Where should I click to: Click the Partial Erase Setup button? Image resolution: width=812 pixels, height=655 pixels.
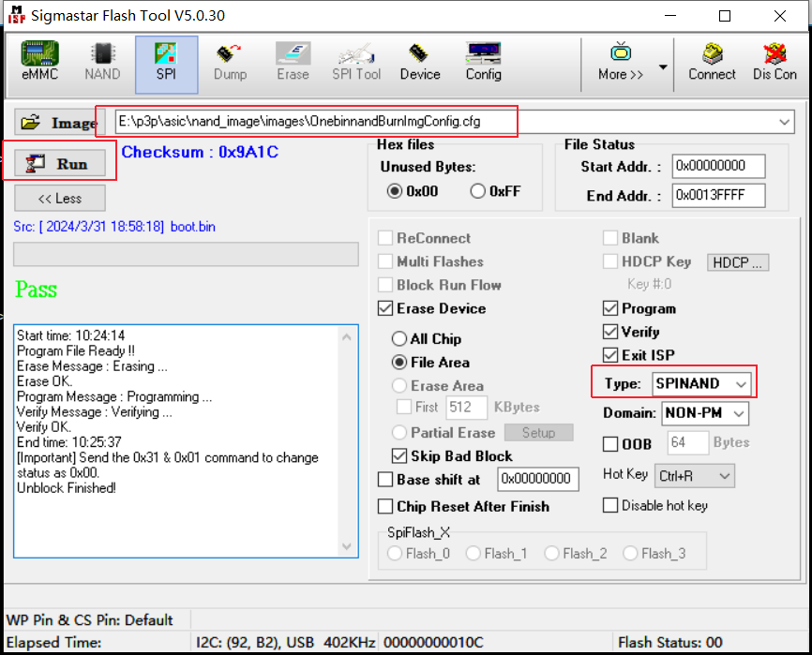[538, 433]
